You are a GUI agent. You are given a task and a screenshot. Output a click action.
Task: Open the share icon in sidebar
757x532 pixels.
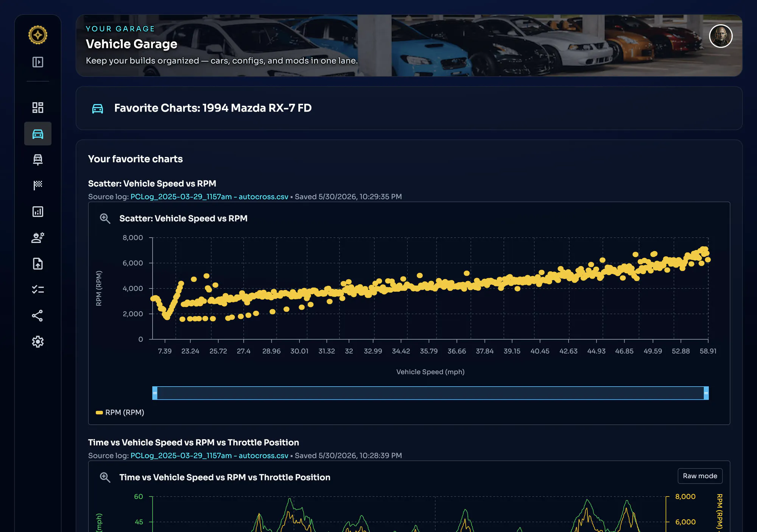pyautogui.click(x=38, y=316)
